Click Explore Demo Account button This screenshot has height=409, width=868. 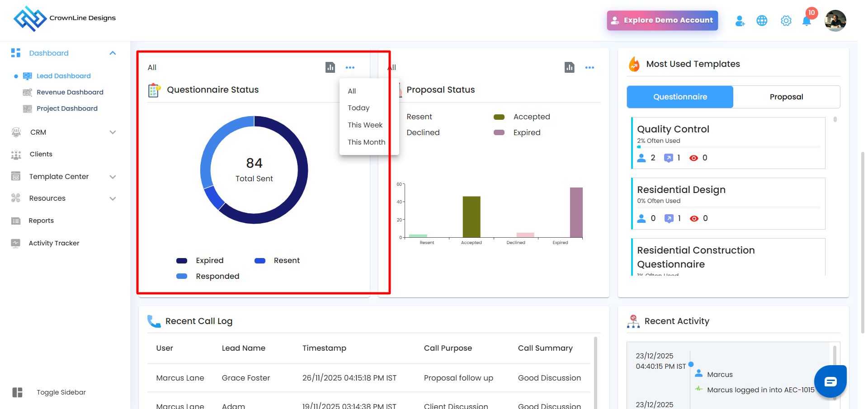tap(662, 20)
